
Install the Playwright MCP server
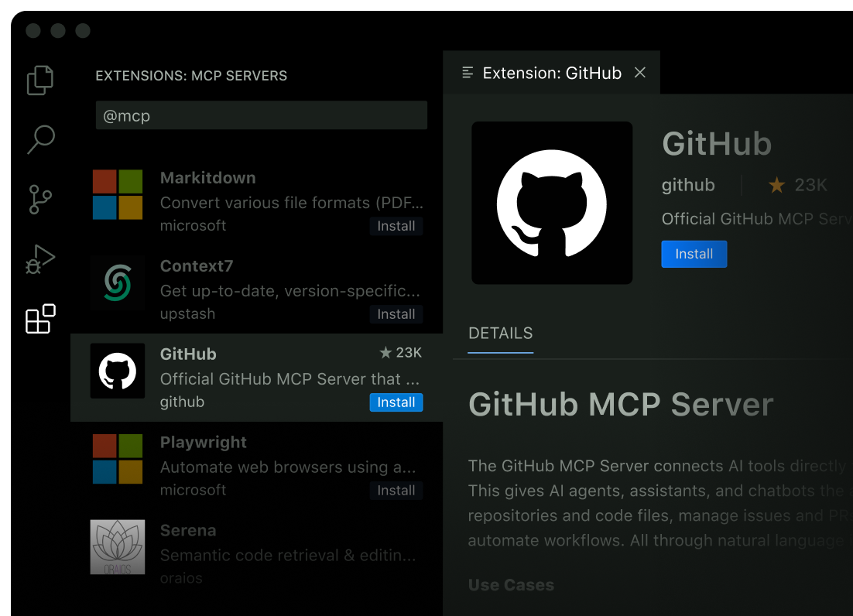click(x=396, y=491)
